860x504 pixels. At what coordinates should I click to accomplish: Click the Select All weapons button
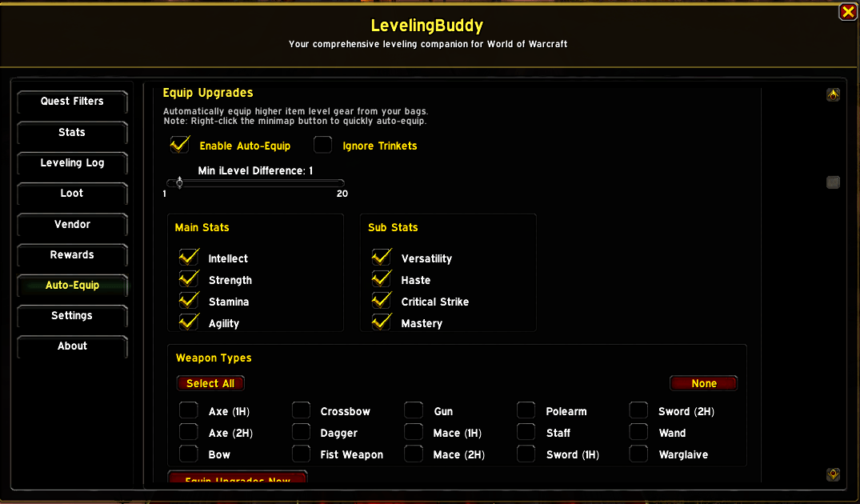[x=210, y=383]
